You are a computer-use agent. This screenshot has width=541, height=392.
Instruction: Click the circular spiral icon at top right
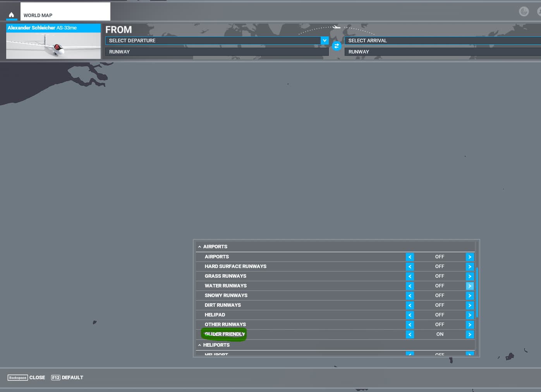point(524,11)
